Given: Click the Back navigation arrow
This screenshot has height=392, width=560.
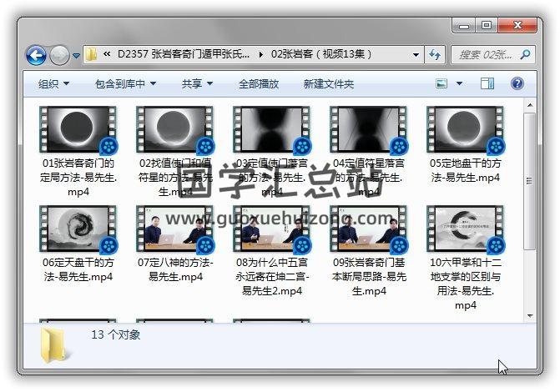Looking at the screenshot, I should (36, 56).
